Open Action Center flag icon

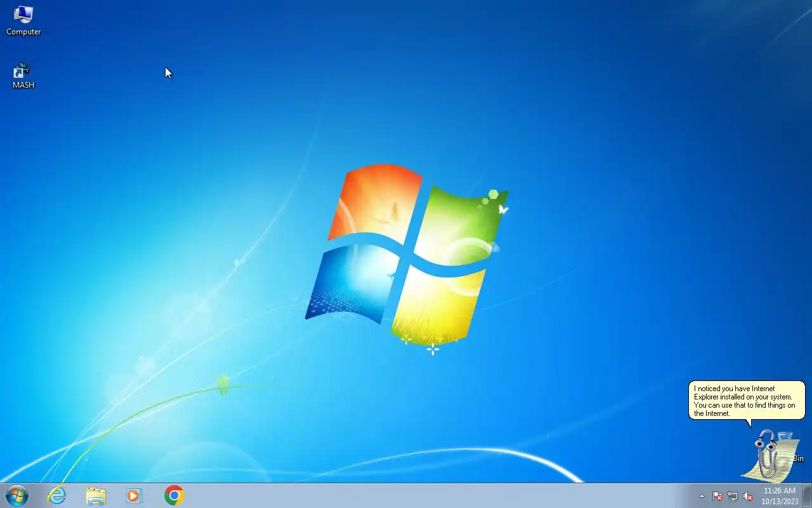[x=717, y=496]
